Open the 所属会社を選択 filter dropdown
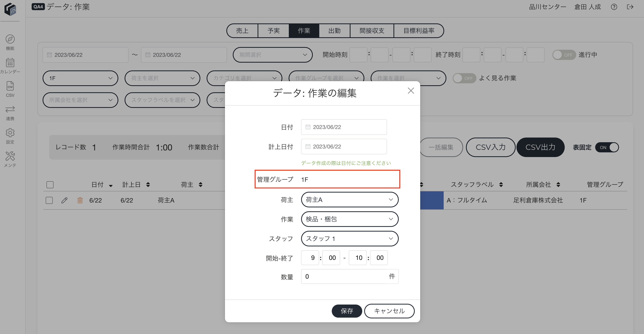This screenshot has height=334, width=644. 80,100
